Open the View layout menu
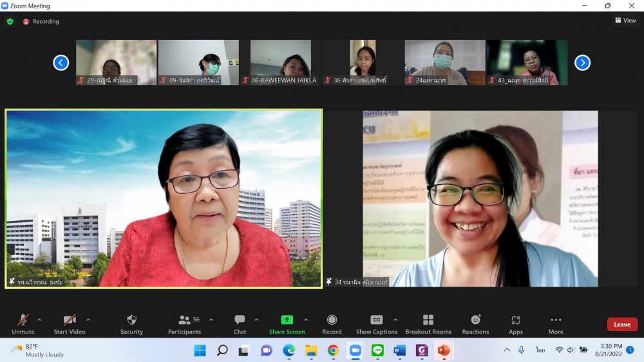The image size is (644, 362). point(625,21)
